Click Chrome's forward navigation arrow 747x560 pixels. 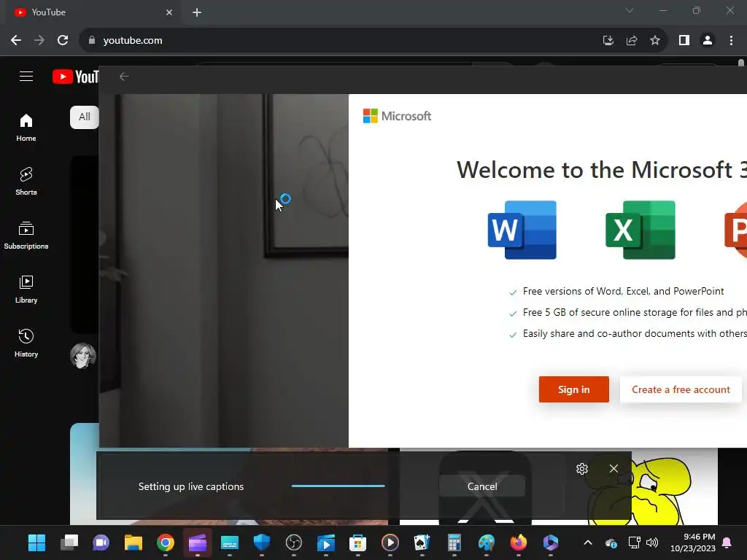[39, 41]
